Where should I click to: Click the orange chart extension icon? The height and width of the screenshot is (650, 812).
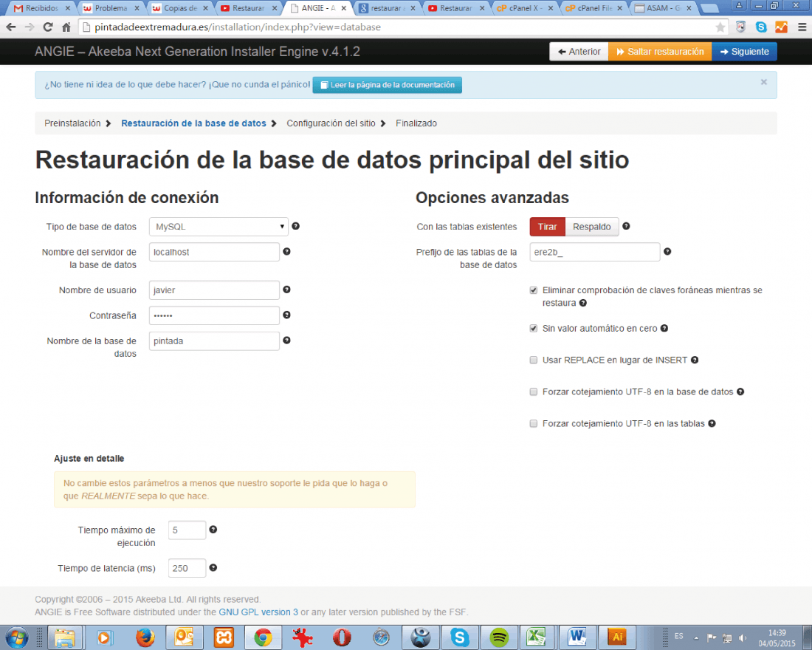pos(781,27)
